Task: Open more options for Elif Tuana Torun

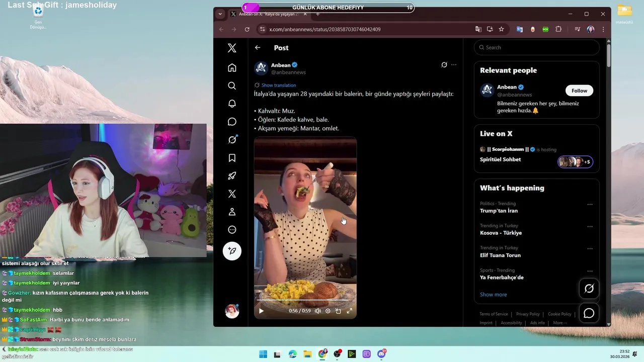Action: (590, 249)
